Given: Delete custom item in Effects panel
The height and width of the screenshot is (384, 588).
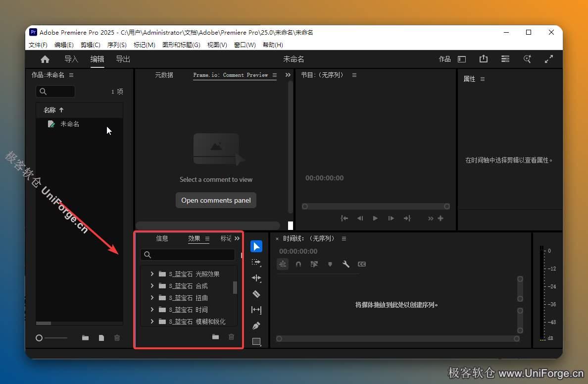Looking at the screenshot, I should [231, 337].
